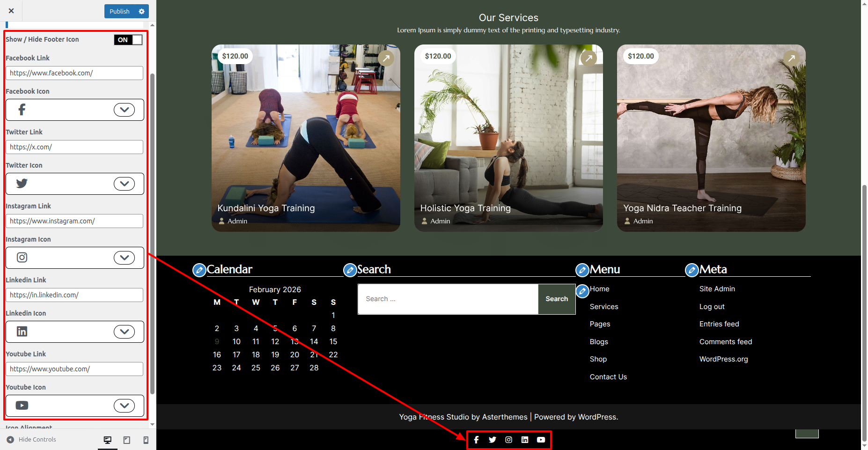Click the Twitter icon in the footer

tap(492, 440)
